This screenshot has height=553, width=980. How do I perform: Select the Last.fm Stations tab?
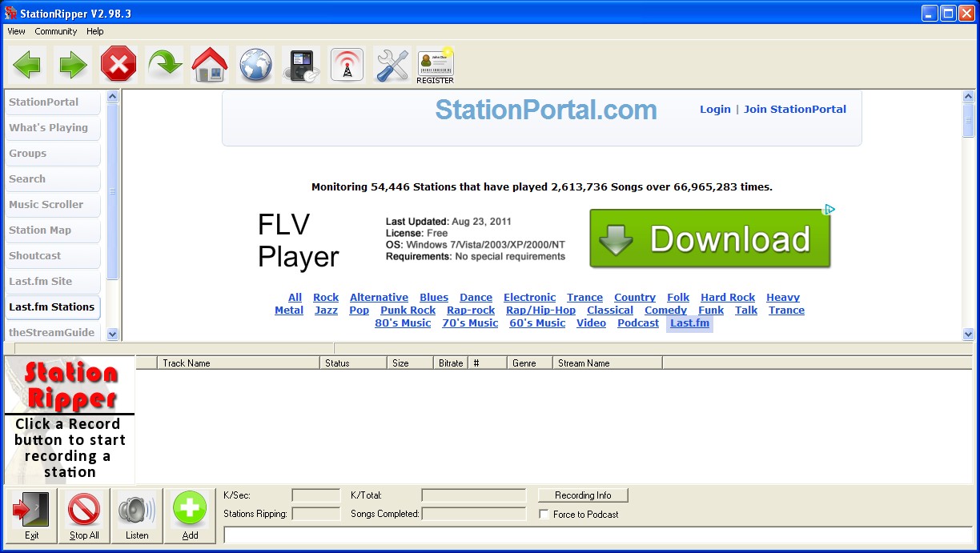pyautogui.click(x=53, y=307)
